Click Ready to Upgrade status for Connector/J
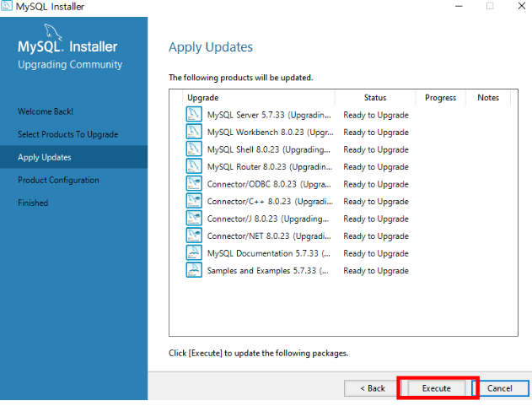This screenshot has height=406, width=532. pos(376,219)
